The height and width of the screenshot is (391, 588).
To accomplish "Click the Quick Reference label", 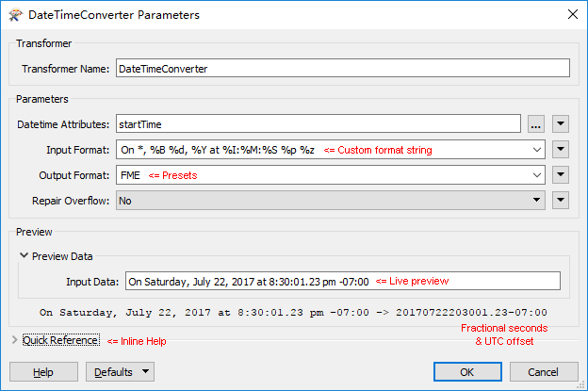I will [61, 340].
